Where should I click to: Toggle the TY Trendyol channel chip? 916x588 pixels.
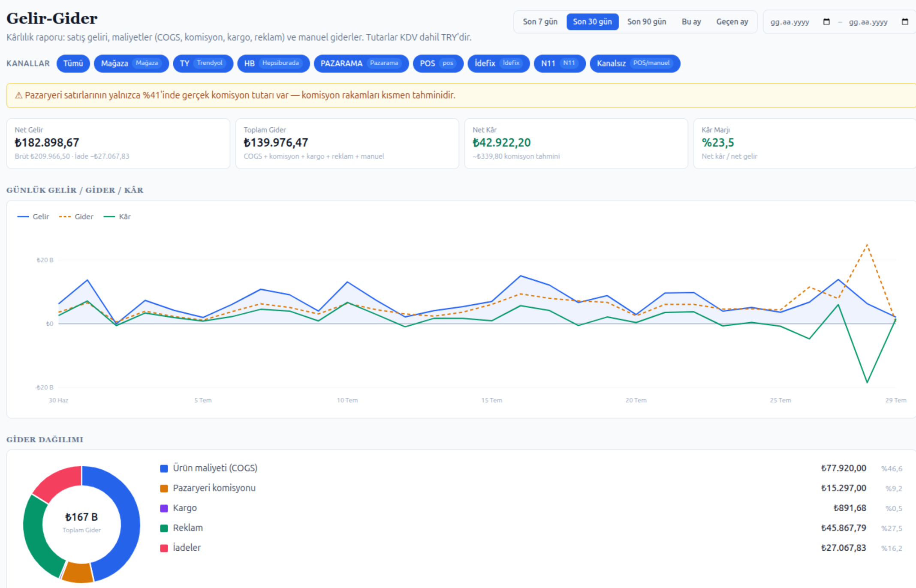tap(203, 63)
